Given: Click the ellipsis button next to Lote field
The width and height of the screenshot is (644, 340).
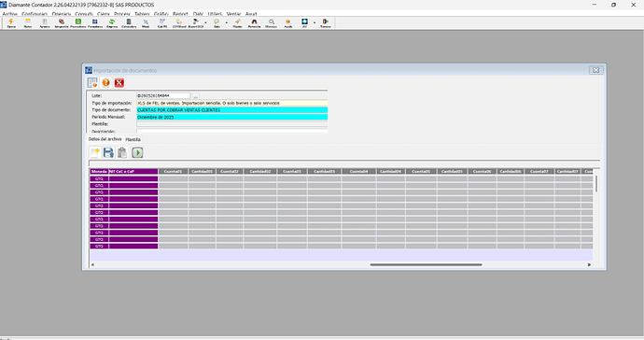Looking at the screenshot, I should [x=196, y=96].
